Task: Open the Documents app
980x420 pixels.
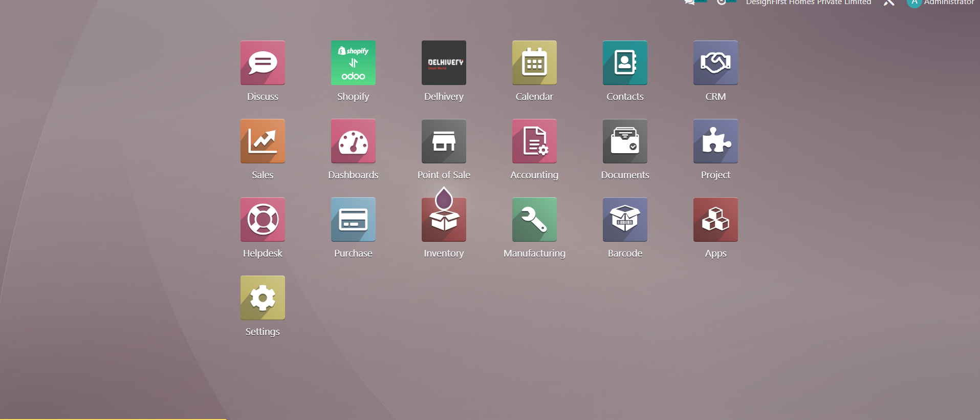Action: tap(625, 141)
